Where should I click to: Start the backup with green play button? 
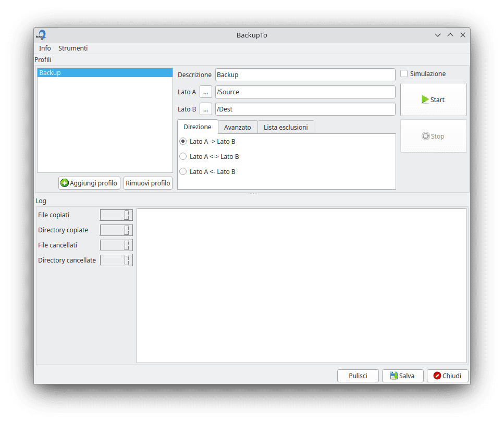coord(433,99)
